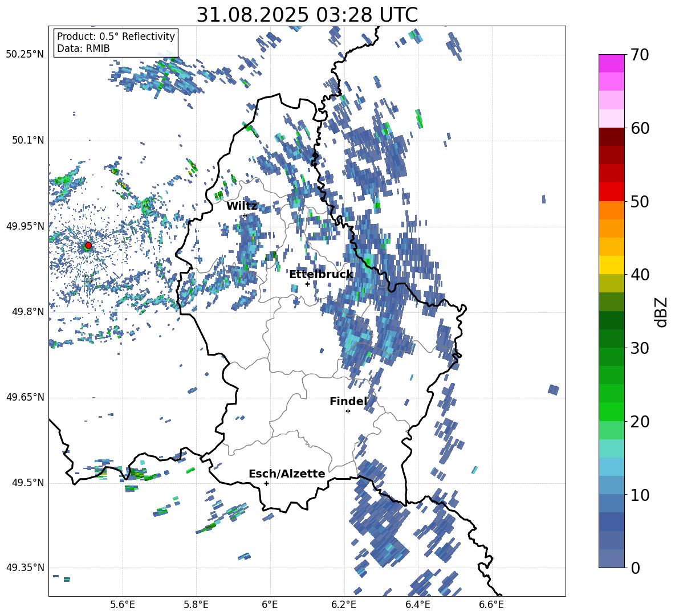Click colorbar tick label 10
The height and width of the screenshot is (616, 675).
tap(640, 495)
